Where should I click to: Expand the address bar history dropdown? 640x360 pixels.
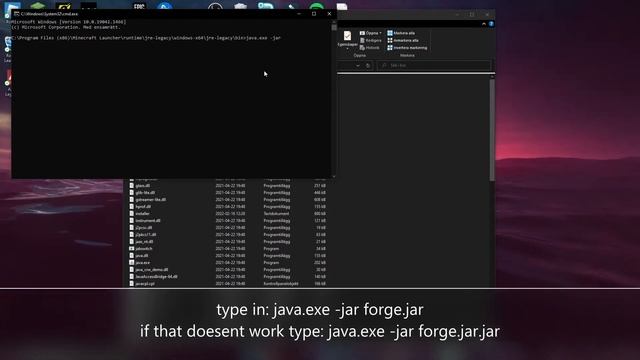pos(358,66)
